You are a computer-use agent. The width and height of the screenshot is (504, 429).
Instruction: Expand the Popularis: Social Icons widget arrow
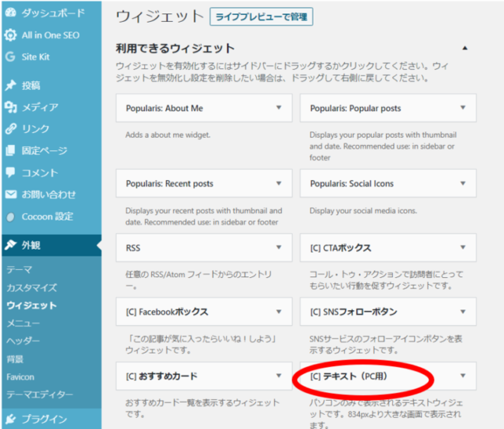pos(463,183)
